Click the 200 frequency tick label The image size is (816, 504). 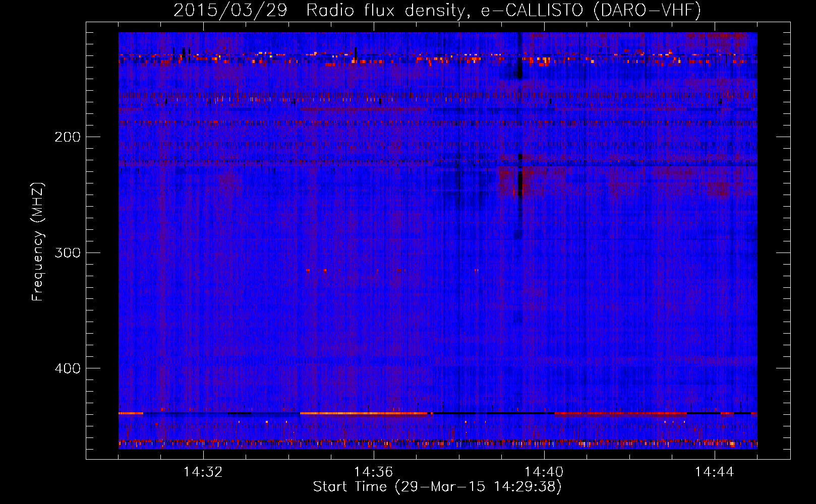68,137
